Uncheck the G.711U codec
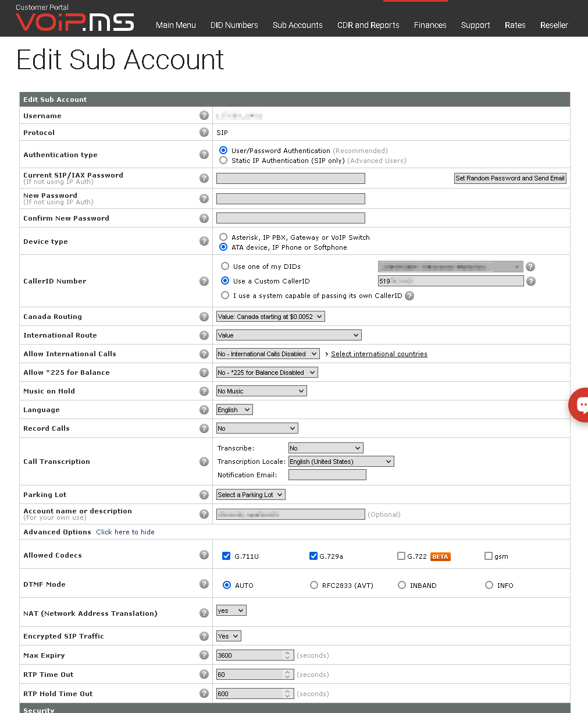588x713 pixels. click(x=226, y=556)
